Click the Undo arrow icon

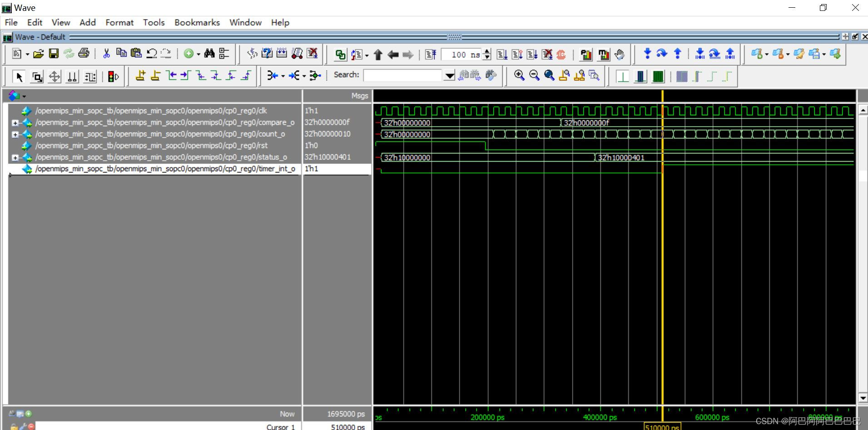coord(152,54)
